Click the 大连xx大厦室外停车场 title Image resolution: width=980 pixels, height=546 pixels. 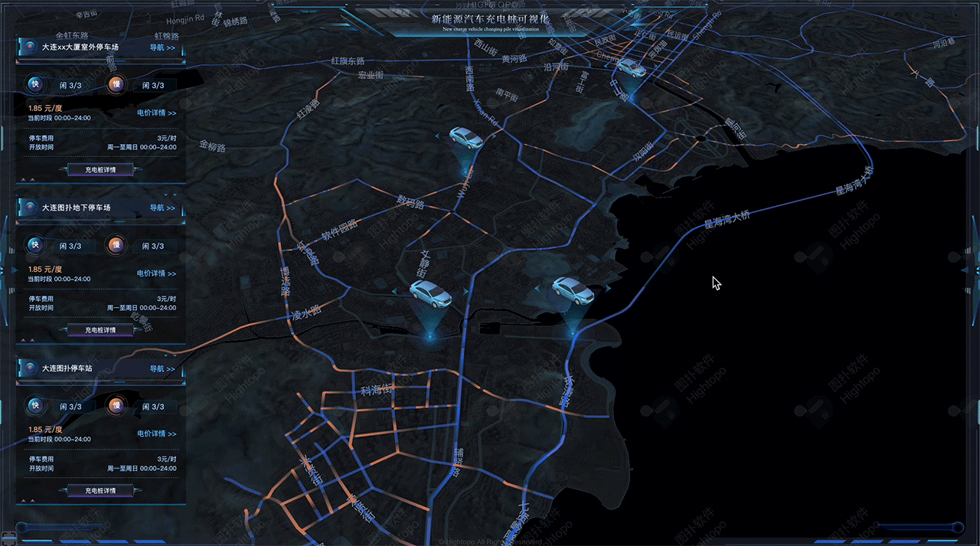(x=80, y=47)
